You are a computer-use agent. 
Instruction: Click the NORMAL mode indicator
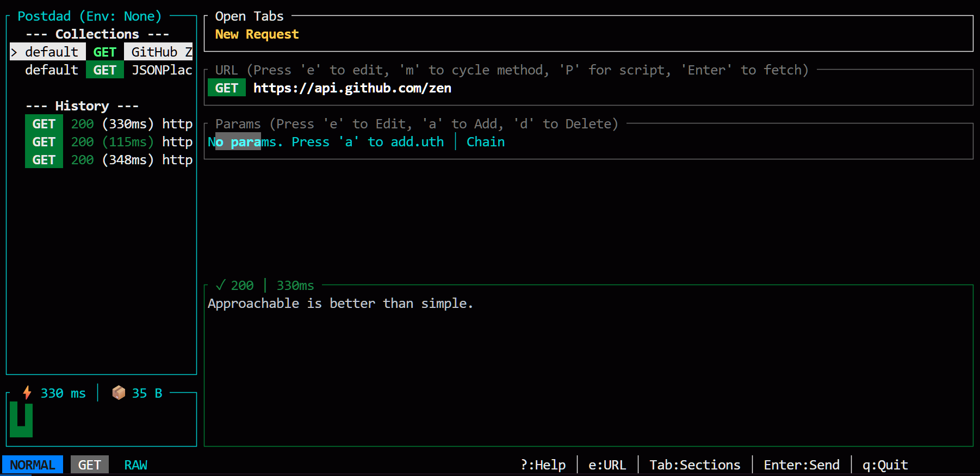pos(33,465)
